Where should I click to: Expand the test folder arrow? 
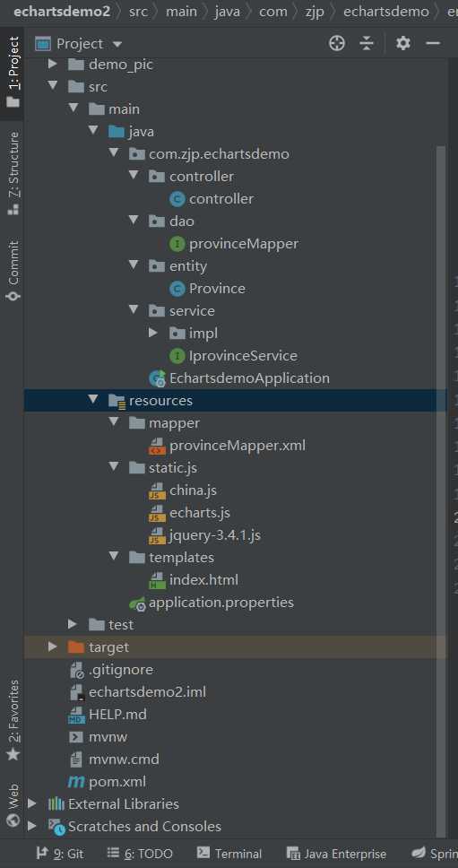73,624
